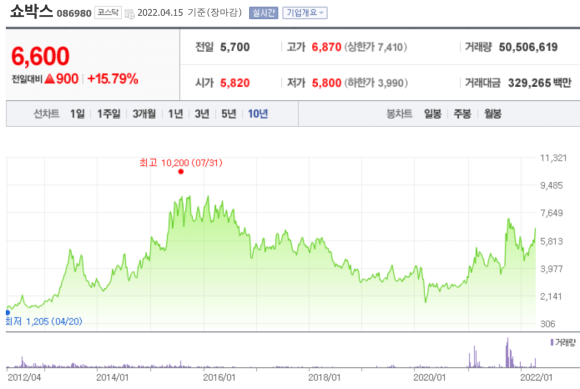Click the +15.79% change rate
The image size is (580, 389).
coord(113,79)
